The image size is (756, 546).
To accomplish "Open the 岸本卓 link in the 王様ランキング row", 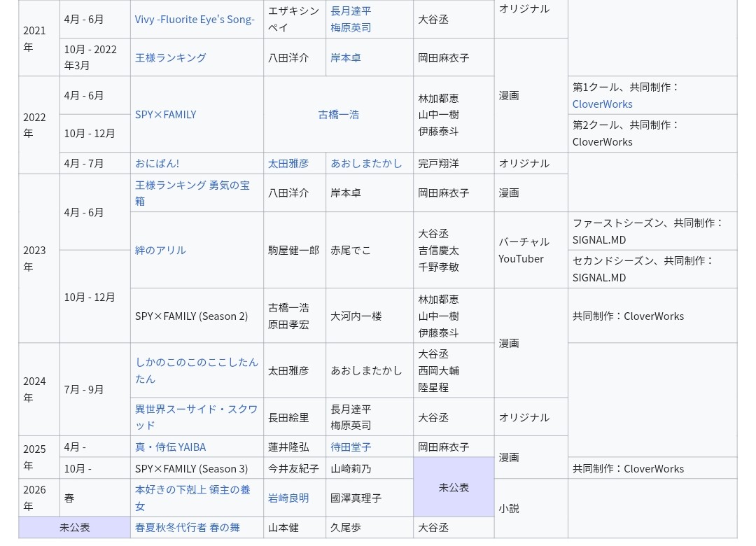I will (346, 57).
